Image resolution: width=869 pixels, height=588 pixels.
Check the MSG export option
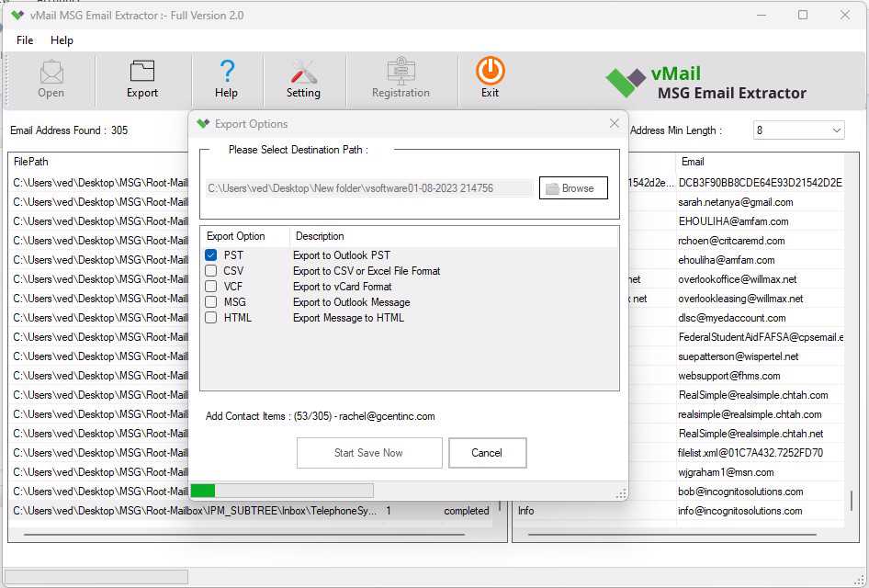(x=210, y=302)
